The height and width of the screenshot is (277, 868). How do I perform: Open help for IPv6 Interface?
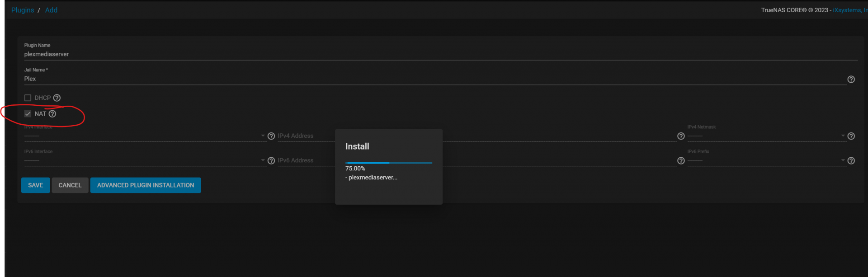(x=271, y=160)
